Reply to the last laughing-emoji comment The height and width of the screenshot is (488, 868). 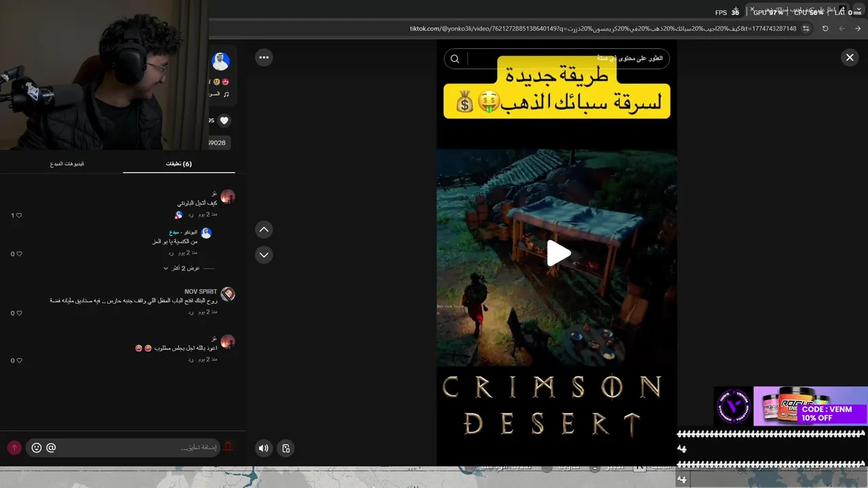(x=191, y=359)
